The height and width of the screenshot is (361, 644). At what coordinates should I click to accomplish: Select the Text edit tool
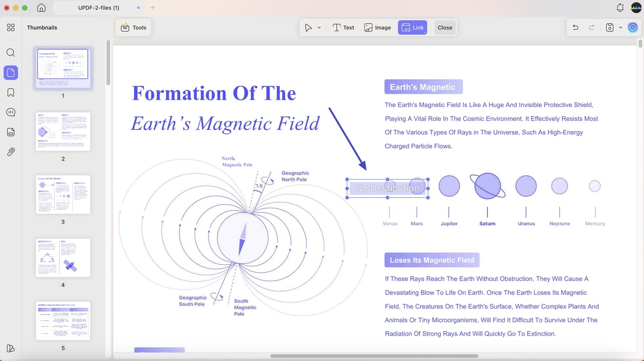[343, 28]
